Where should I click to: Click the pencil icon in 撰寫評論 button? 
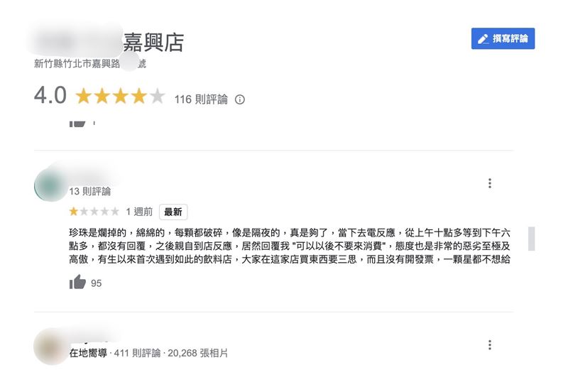coord(483,39)
